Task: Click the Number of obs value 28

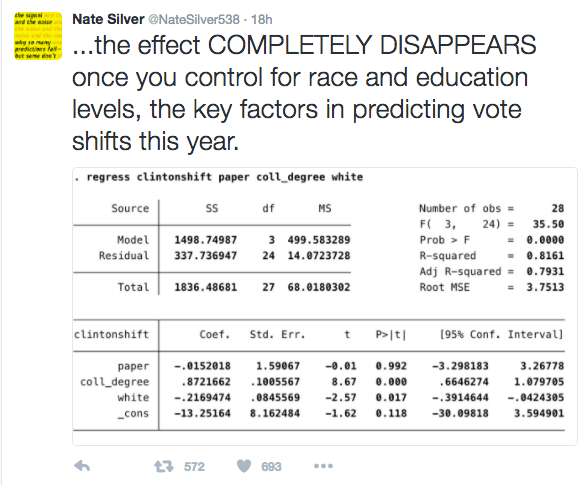Action: pos(558,208)
